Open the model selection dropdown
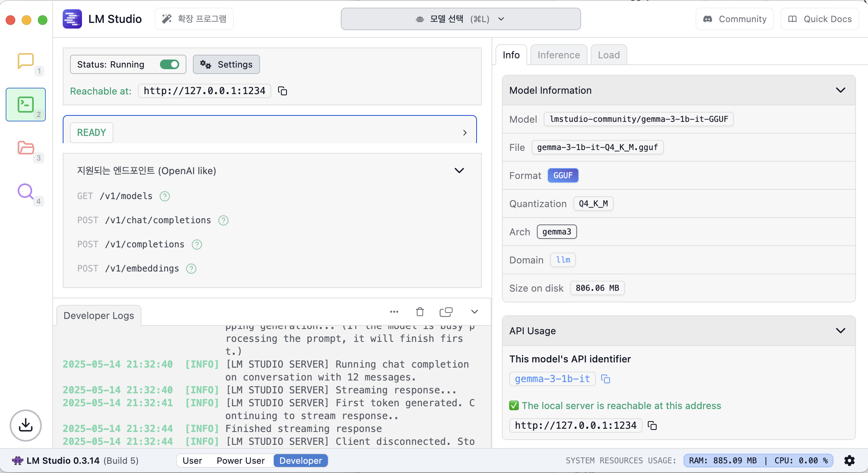 tap(461, 19)
